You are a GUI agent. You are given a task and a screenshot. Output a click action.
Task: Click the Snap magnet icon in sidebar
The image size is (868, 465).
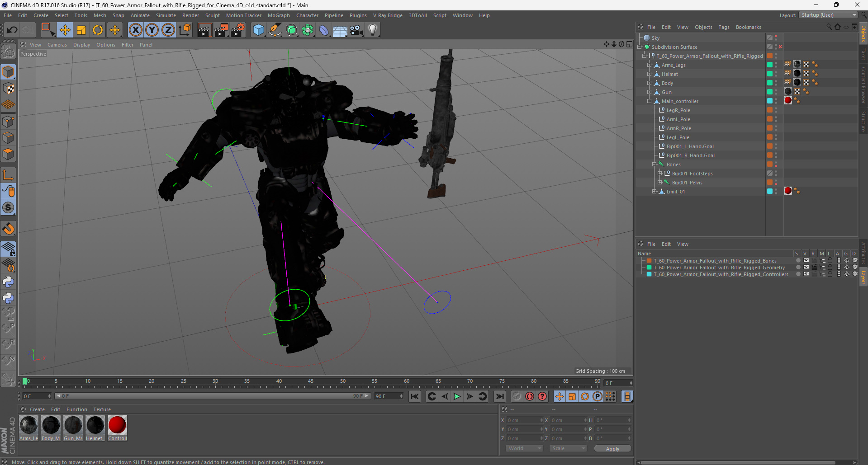tap(8, 229)
